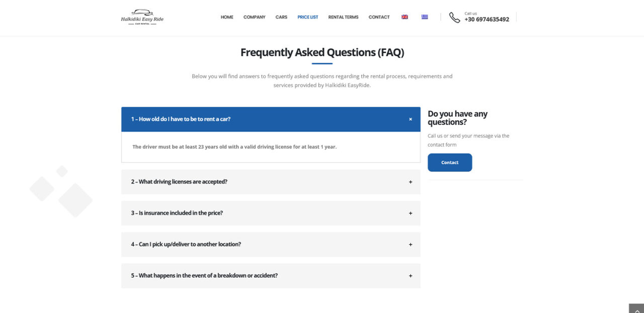Image resolution: width=644 pixels, height=313 pixels.
Task: Open the COMPANY menu item
Action: click(255, 17)
